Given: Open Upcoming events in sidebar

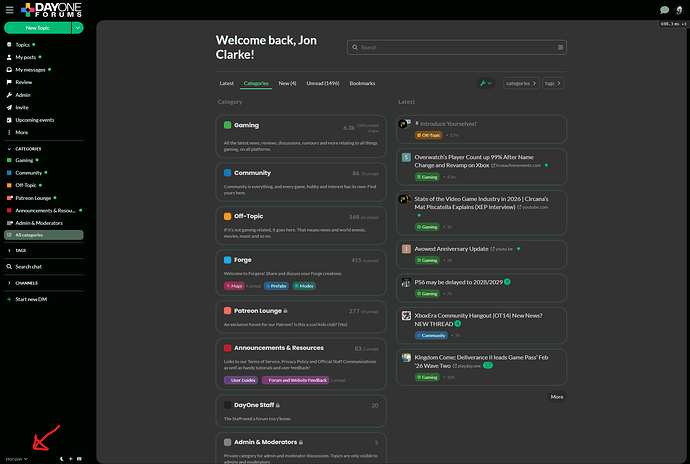Looking at the screenshot, I should [34, 120].
